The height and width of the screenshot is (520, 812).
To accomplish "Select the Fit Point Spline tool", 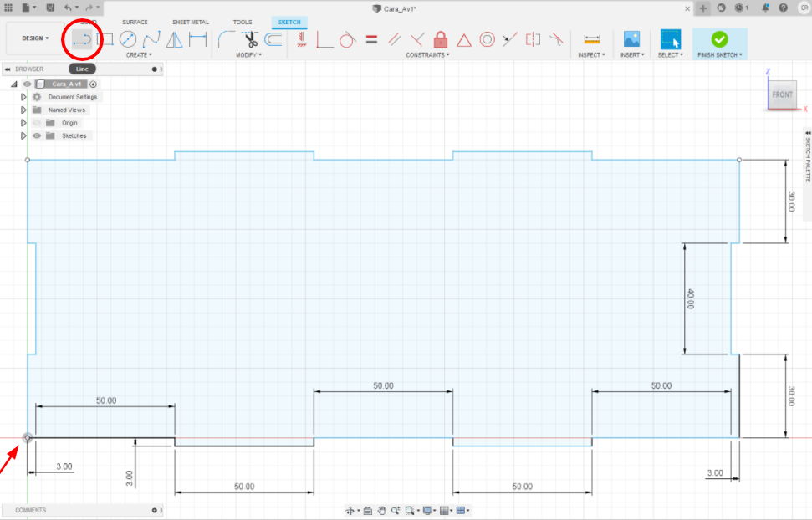I will click(x=151, y=39).
